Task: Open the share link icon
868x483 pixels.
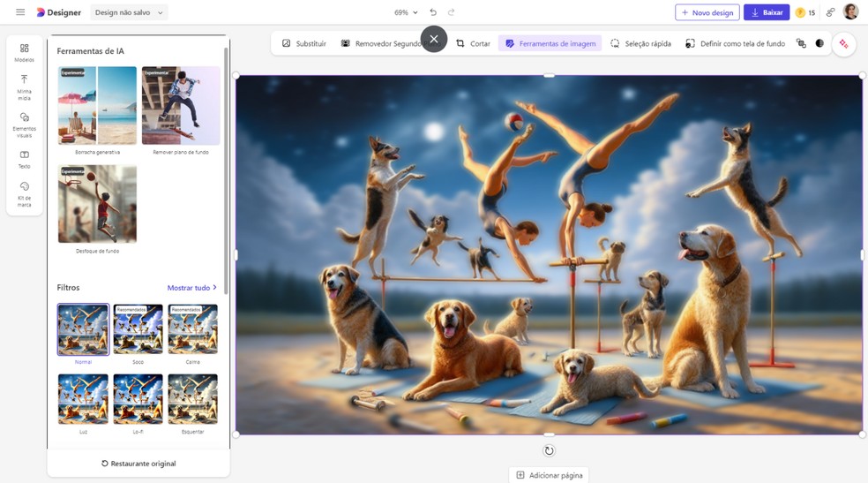Action: [x=830, y=12]
